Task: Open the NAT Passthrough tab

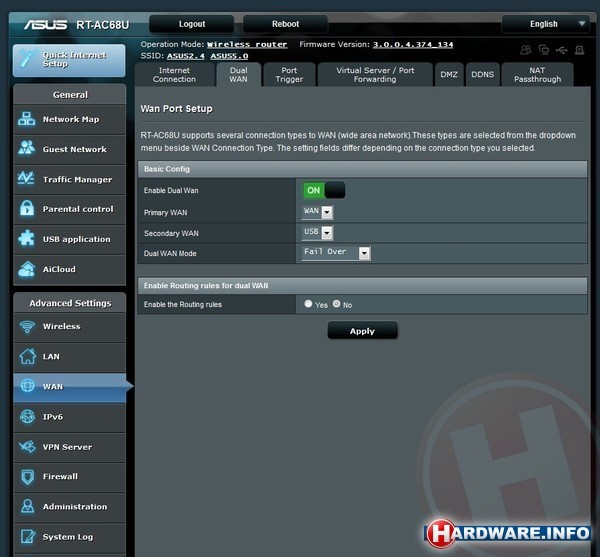Action: pyautogui.click(x=537, y=75)
